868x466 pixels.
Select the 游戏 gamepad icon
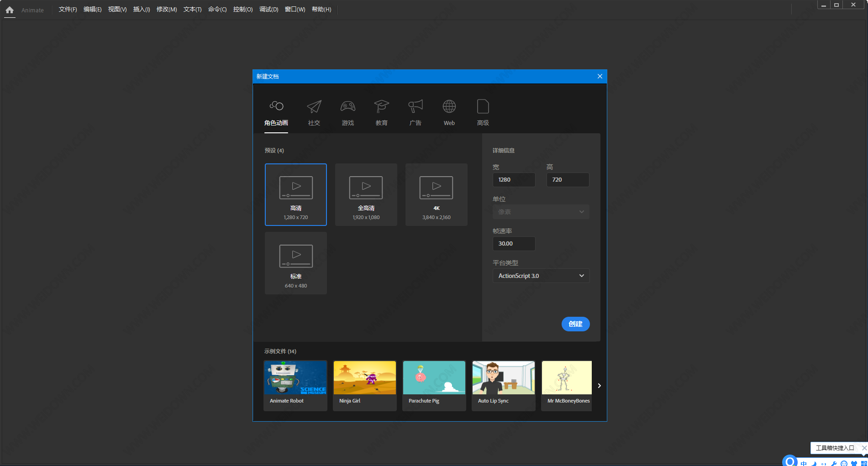tap(348, 106)
